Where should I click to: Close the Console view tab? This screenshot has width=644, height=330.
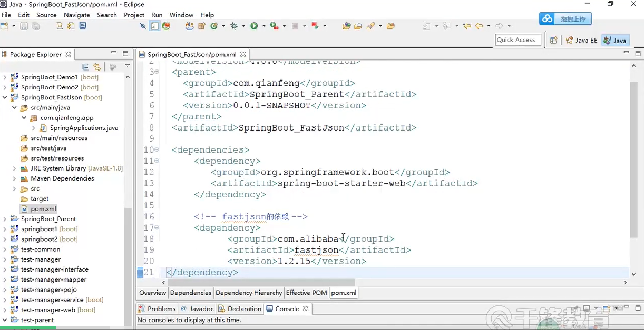coord(306,308)
